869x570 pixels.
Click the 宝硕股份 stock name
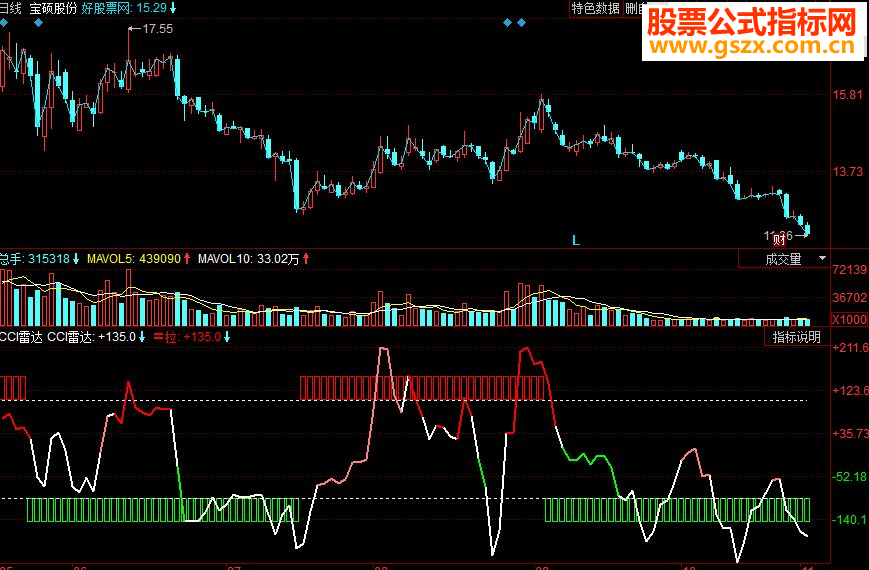coord(53,8)
